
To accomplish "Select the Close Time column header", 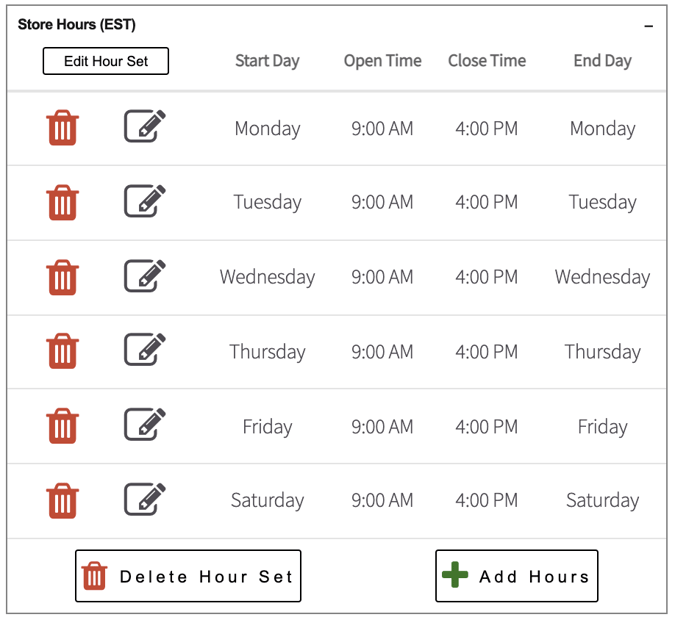I will (x=486, y=61).
